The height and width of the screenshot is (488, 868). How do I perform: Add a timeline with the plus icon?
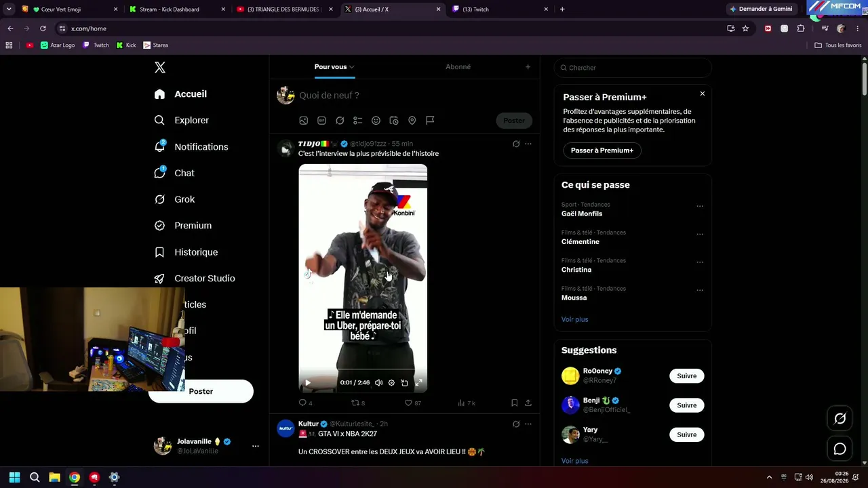tap(528, 67)
